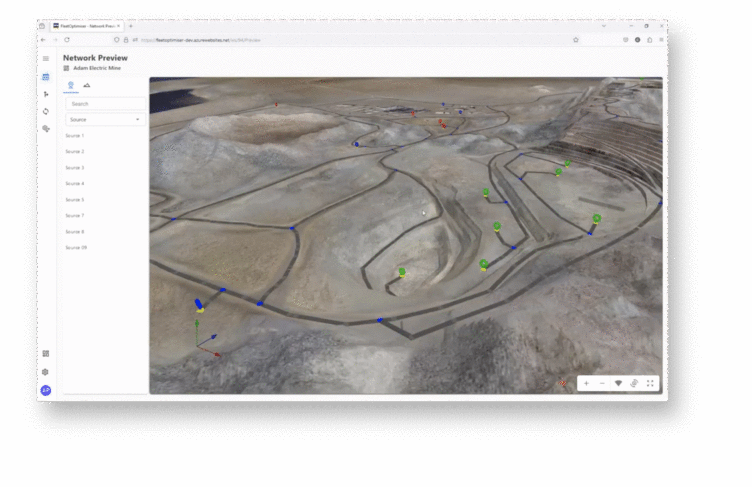
Task: Click the browser back arrow
Action: 43,40
